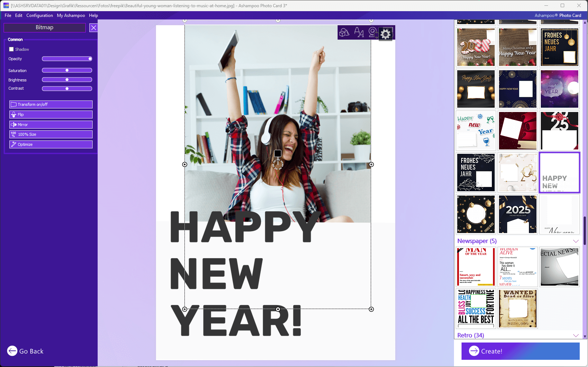588x367 pixels.
Task: Select the WANTED Dead or Alive template
Action: (x=518, y=309)
